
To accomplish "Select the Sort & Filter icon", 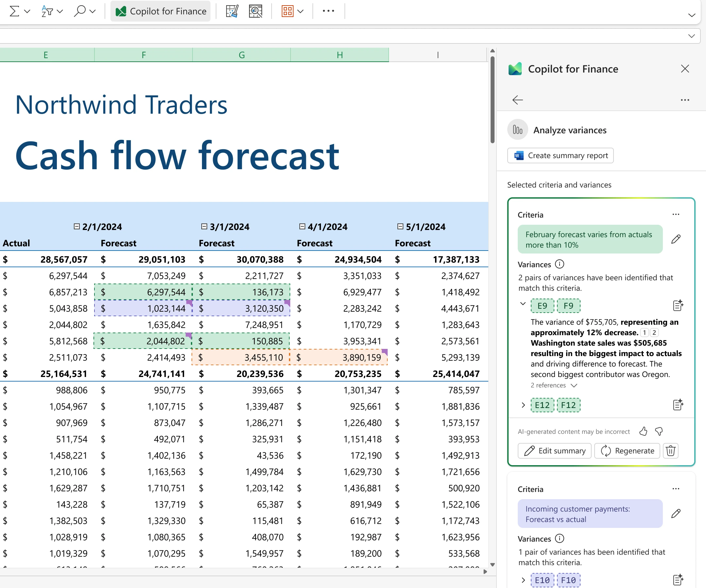I will click(47, 11).
